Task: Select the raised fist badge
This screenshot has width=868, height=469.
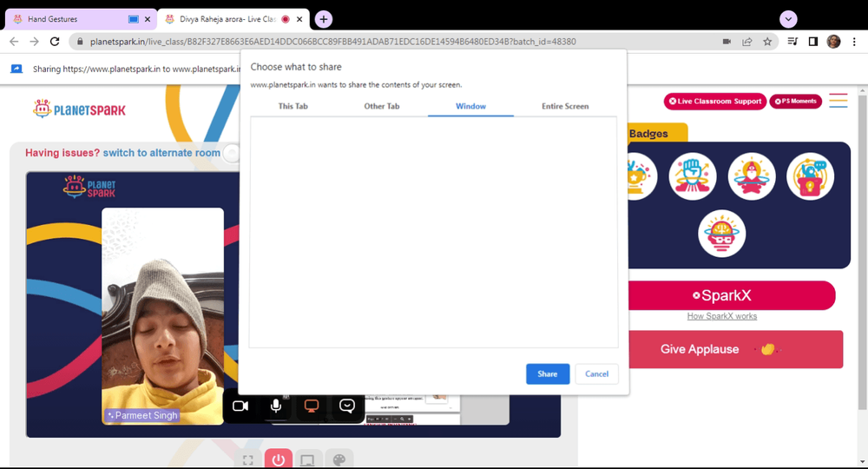Action: point(693,176)
